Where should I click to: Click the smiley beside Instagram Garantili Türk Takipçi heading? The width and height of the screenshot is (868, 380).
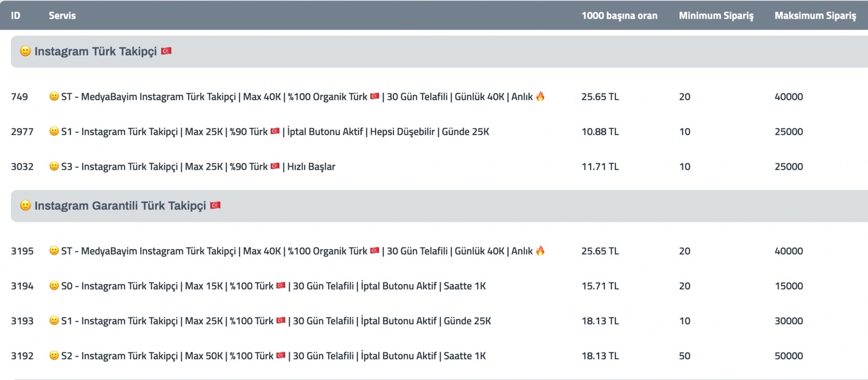pyautogui.click(x=25, y=205)
